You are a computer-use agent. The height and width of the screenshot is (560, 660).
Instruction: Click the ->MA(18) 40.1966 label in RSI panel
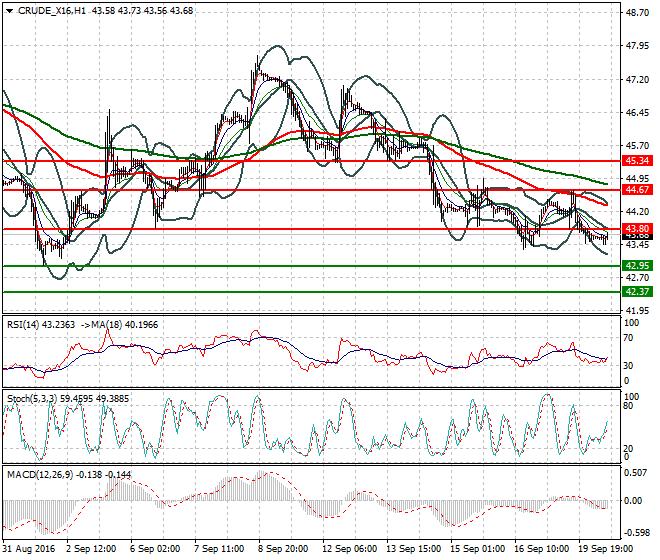click(x=120, y=325)
